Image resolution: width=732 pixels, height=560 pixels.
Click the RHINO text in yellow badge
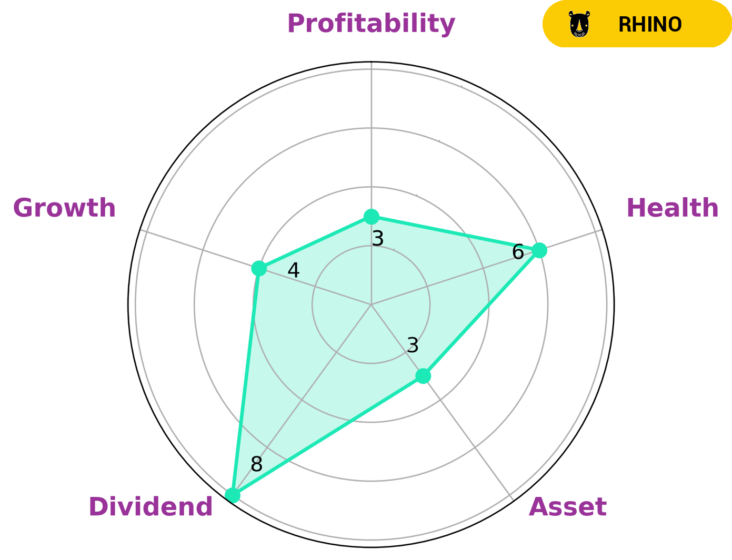pyautogui.click(x=650, y=24)
